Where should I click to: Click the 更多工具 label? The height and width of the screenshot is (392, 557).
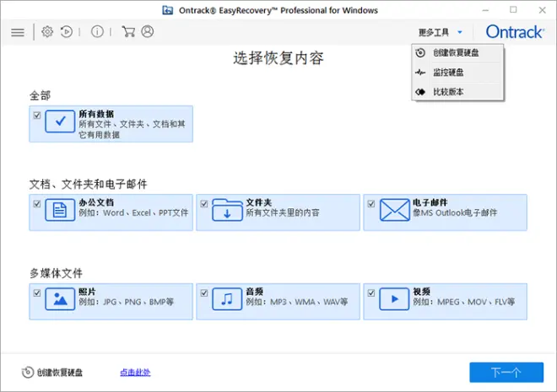click(434, 32)
